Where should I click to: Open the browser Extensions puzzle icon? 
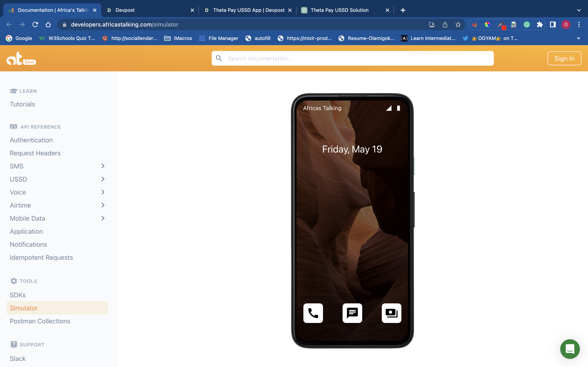540,24
